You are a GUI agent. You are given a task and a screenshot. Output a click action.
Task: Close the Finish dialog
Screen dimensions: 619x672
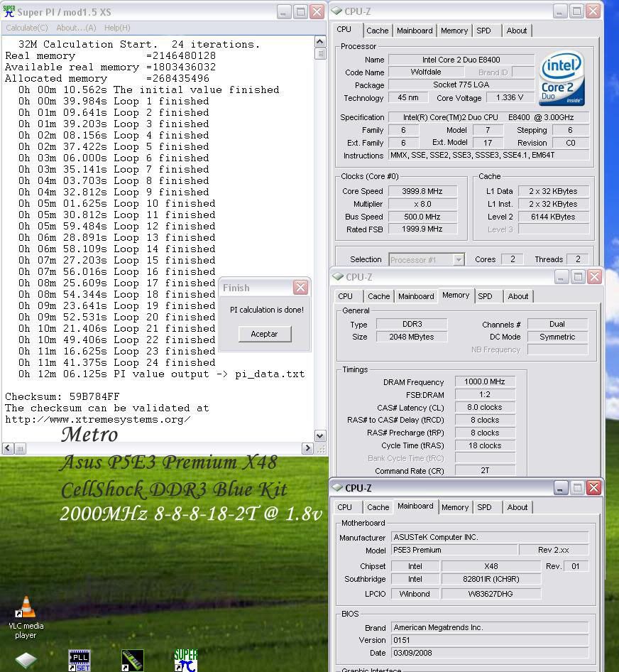click(x=300, y=287)
